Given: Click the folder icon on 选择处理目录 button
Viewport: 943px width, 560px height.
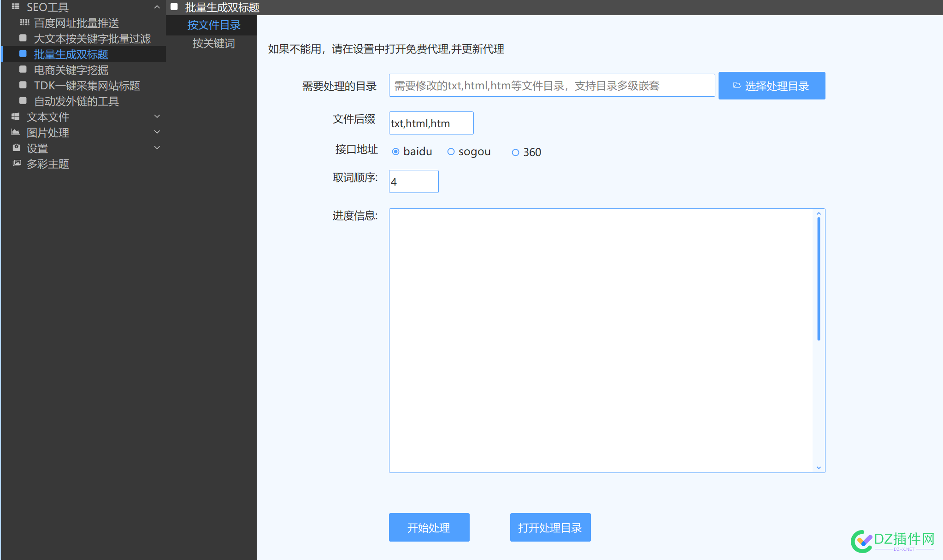Looking at the screenshot, I should pos(737,86).
